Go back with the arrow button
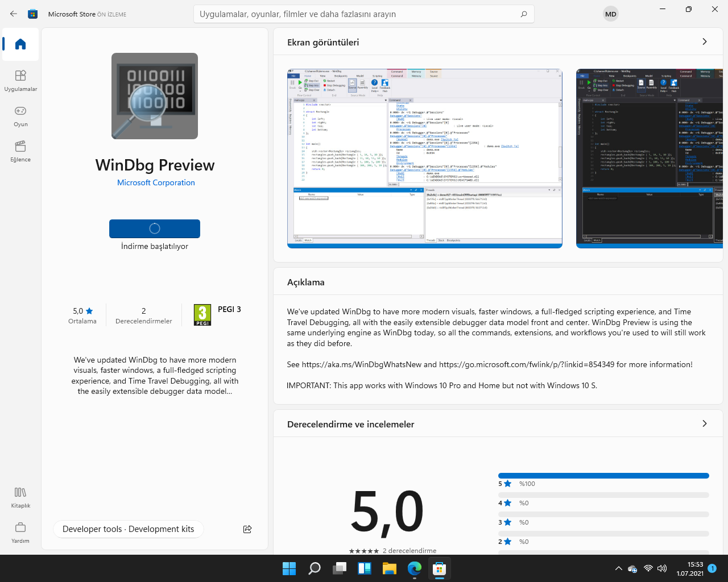728x582 pixels. pyautogui.click(x=14, y=14)
